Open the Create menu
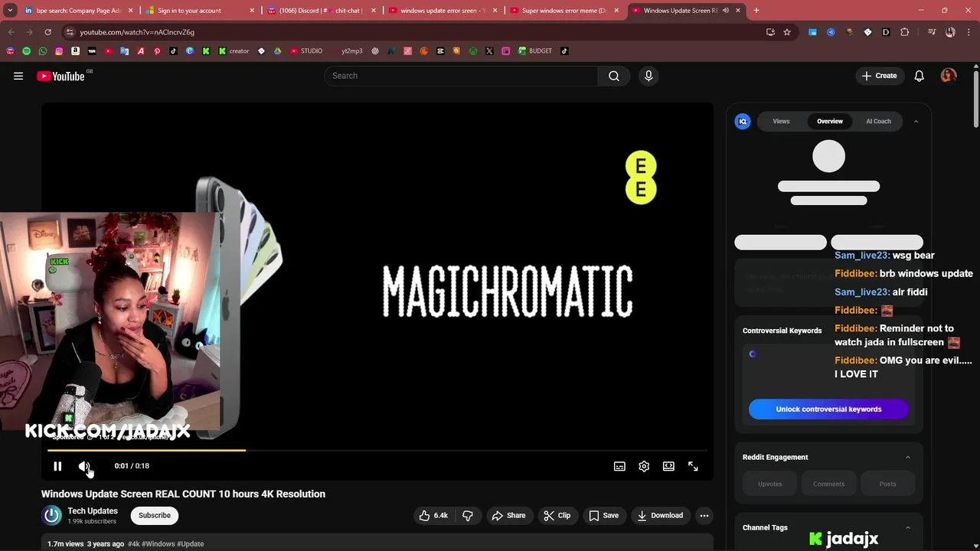Viewport: 980px width, 551px height. click(879, 76)
